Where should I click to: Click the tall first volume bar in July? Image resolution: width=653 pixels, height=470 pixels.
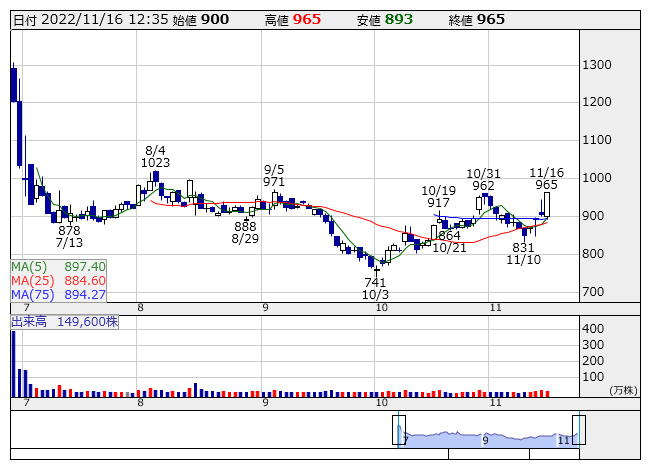(14, 364)
